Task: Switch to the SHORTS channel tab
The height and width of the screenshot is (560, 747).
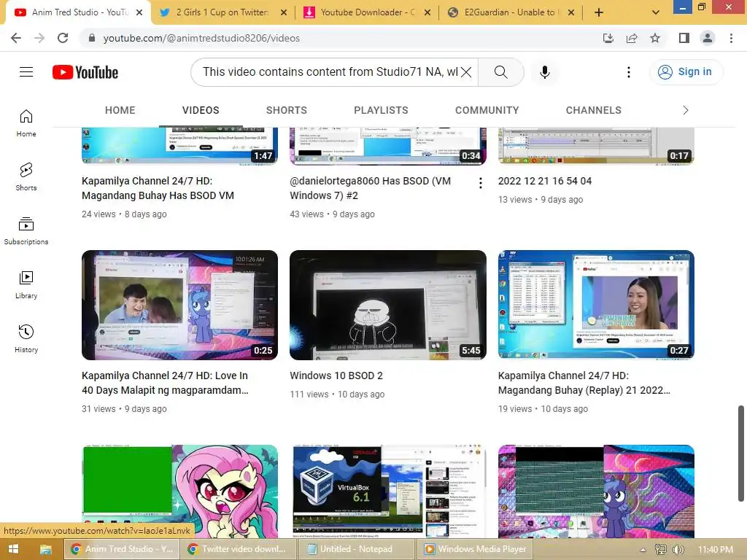Action: coord(286,111)
